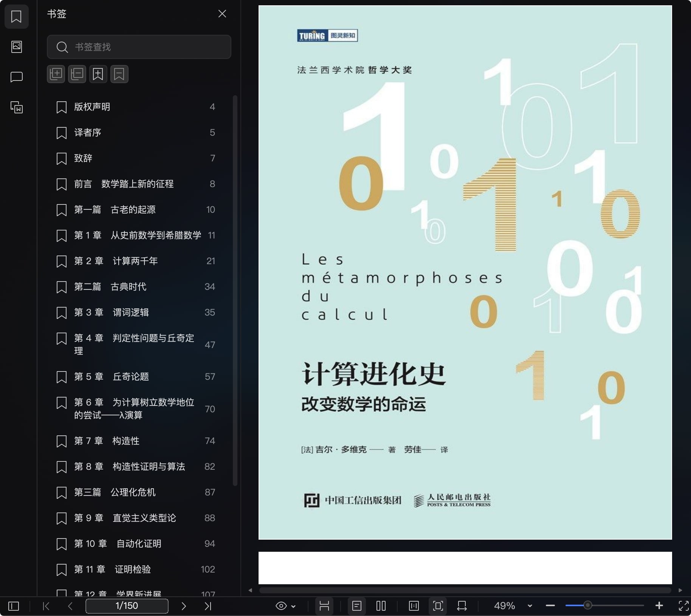Click the horizontal document scrollbar
Screen dimensions: 691x616
(x=465, y=590)
